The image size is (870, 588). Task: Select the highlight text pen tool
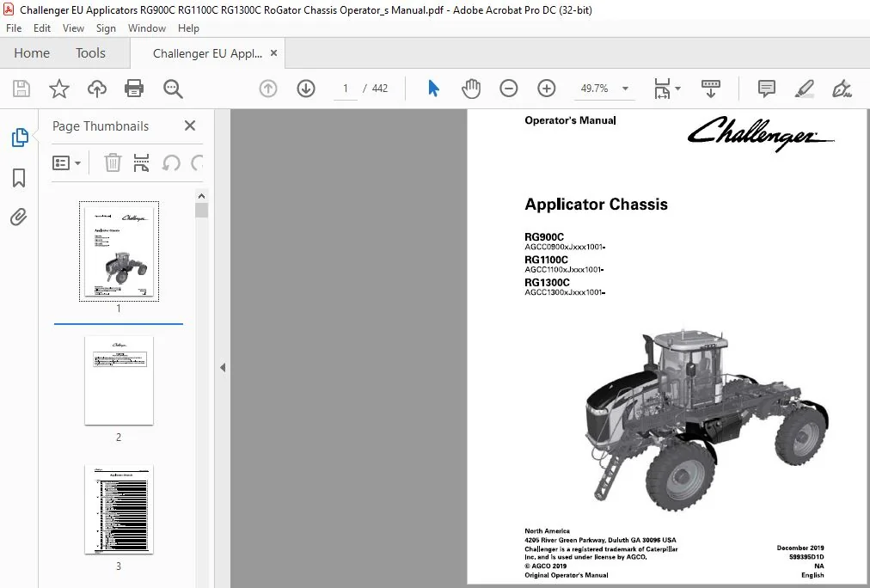pos(804,89)
